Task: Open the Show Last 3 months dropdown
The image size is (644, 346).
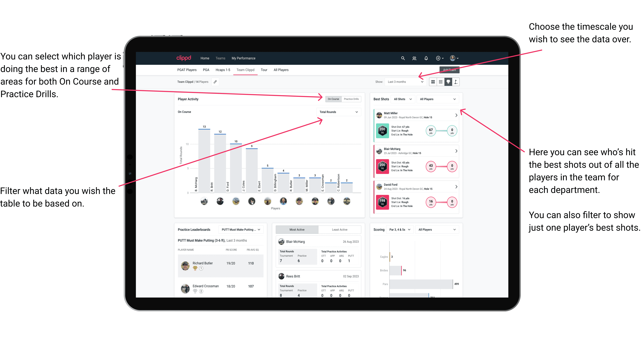Action: pos(407,82)
